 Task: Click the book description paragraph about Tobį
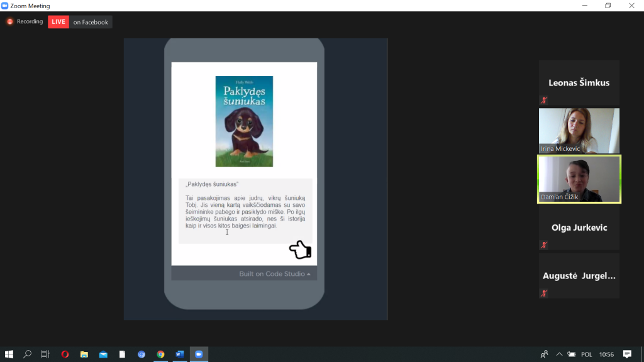coord(245,212)
